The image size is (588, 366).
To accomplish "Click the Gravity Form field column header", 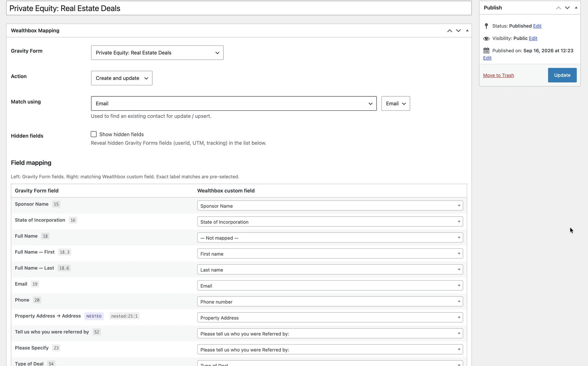I will [37, 191].
